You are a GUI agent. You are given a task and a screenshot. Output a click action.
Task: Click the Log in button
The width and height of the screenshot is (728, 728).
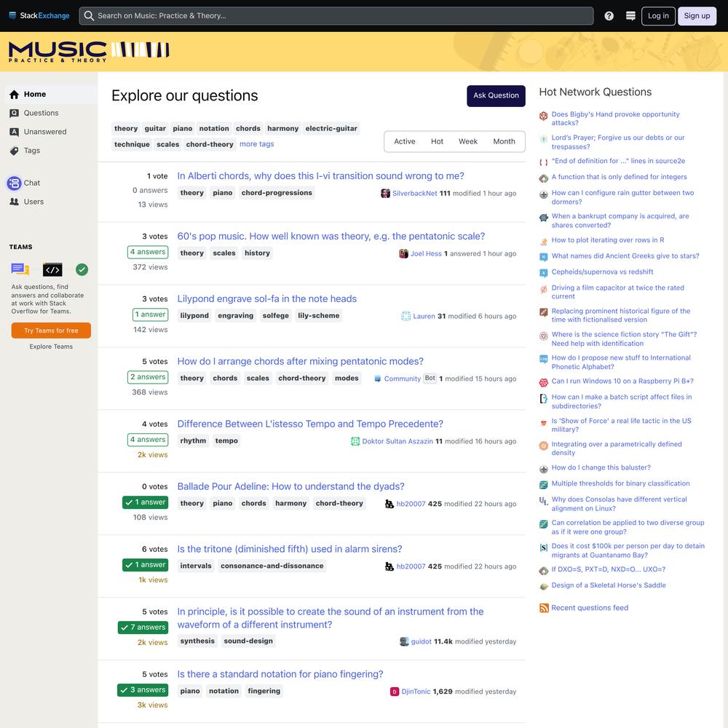click(658, 16)
